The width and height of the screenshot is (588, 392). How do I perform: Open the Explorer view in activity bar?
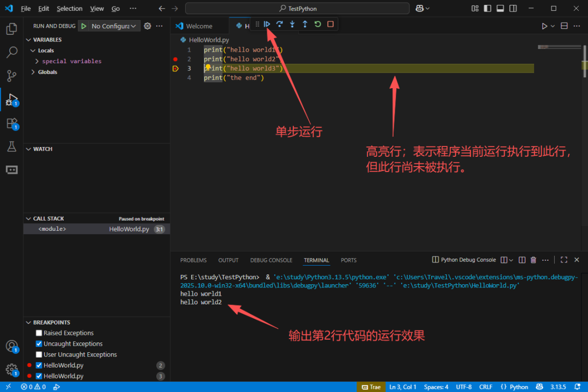[11, 29]
